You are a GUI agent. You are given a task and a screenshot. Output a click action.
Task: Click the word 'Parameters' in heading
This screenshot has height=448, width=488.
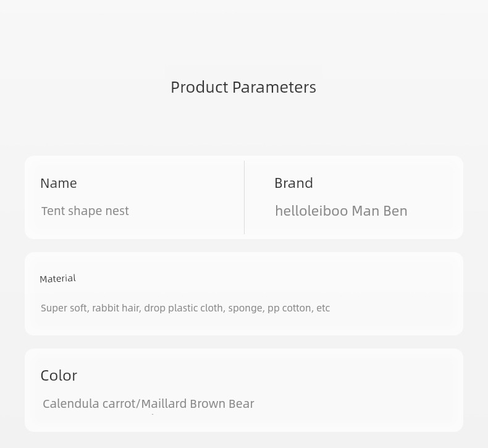click(x=274, y=87)
